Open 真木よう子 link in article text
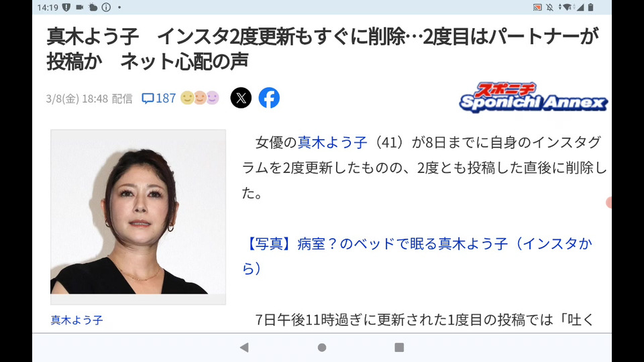Viewport: 644px width, 362px height. 332,142
